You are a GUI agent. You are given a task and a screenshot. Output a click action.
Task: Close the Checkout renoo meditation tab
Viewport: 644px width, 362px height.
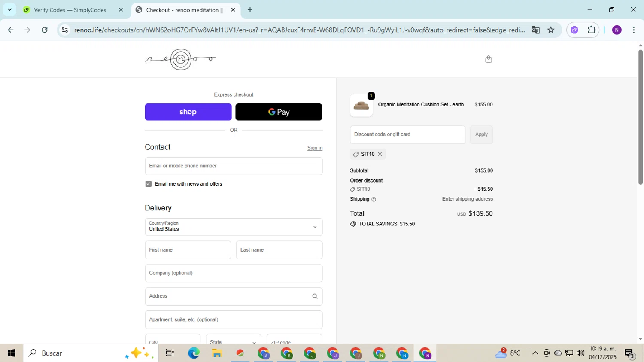233,10
